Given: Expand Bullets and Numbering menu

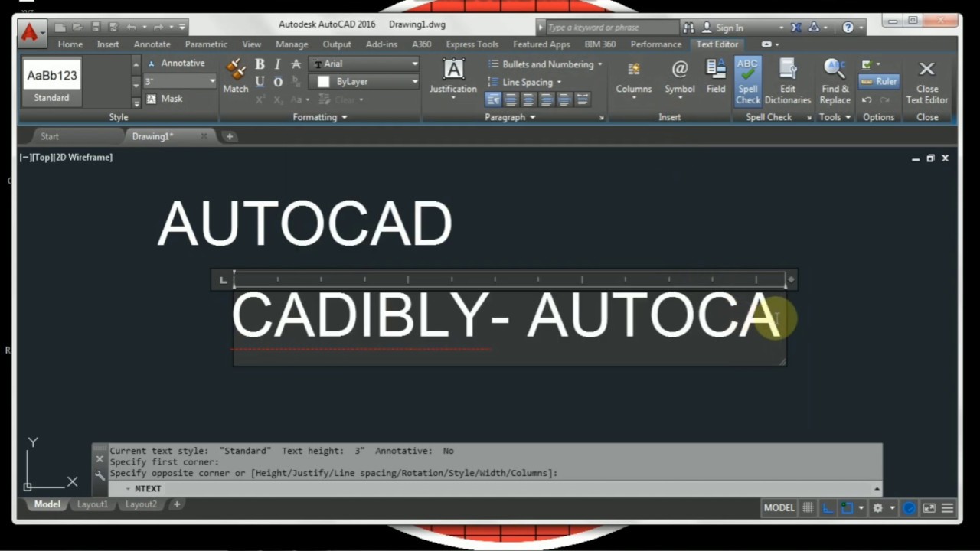Looking at the screenshot, I should click(x=544, y=64).
